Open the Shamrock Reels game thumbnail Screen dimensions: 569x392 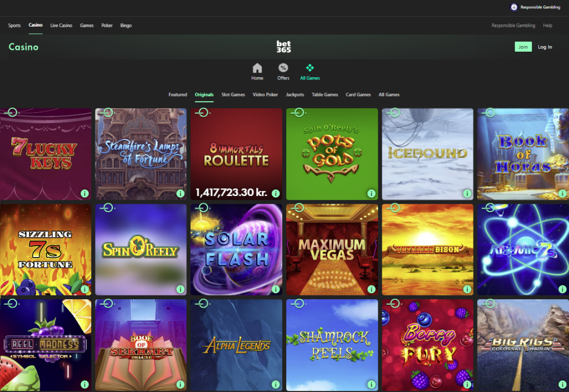pyautogui.click(x=332, y=345)
